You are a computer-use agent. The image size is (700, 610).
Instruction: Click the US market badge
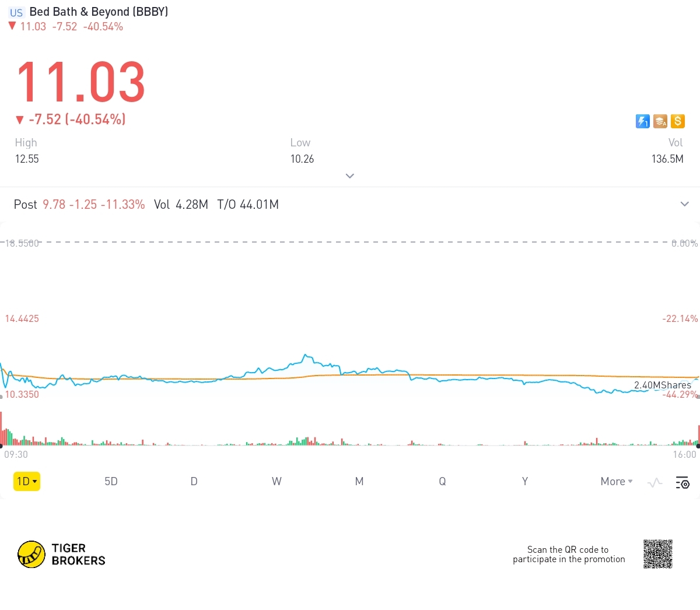point(16,12)
